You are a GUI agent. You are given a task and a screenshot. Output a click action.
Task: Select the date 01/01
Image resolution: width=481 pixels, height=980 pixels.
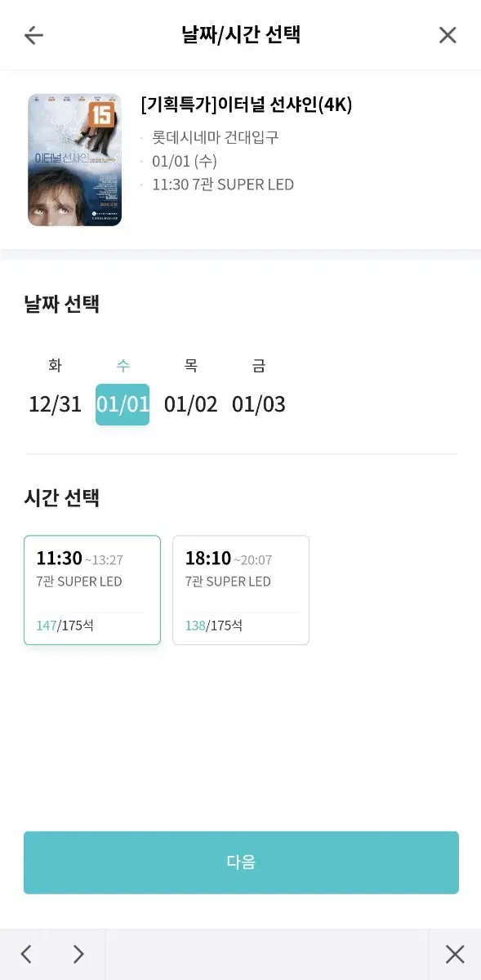point(122,404)
